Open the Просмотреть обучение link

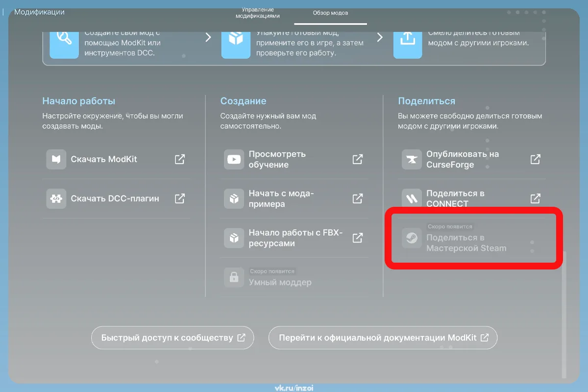[x=277, y=159]
